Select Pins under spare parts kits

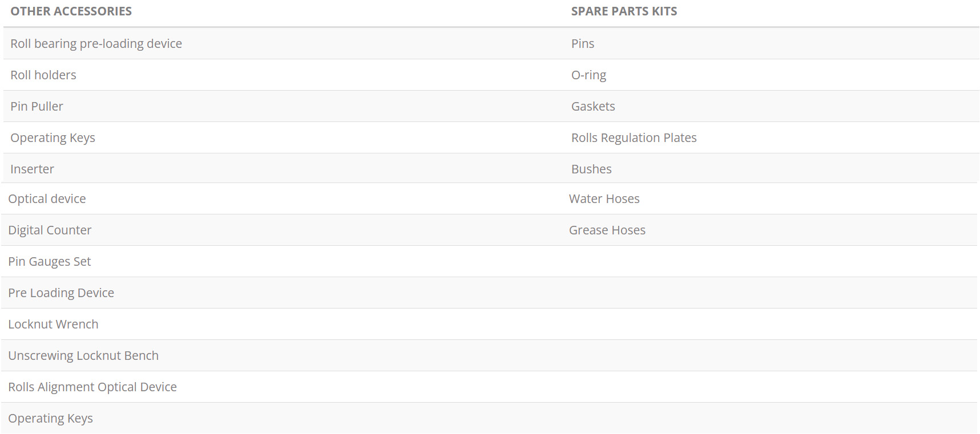click(x=583, y=44)
